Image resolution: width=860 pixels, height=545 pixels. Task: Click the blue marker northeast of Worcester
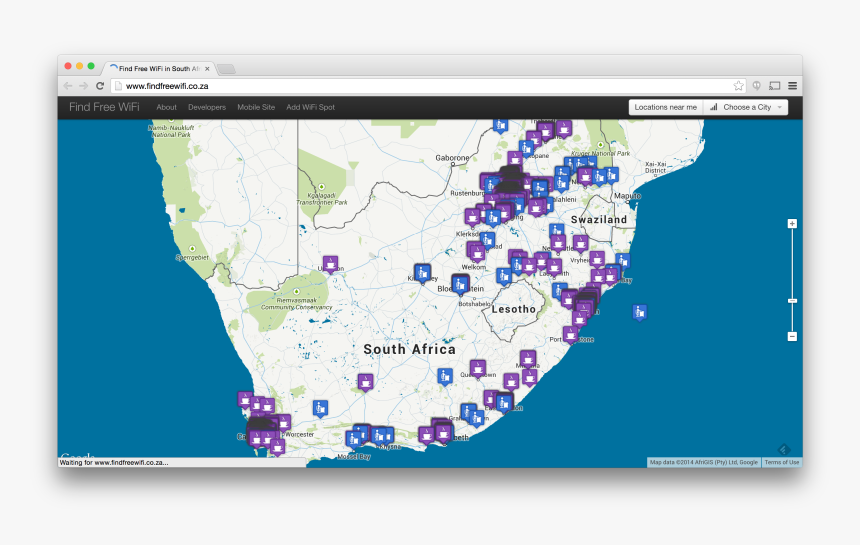[x=320, y=408]
